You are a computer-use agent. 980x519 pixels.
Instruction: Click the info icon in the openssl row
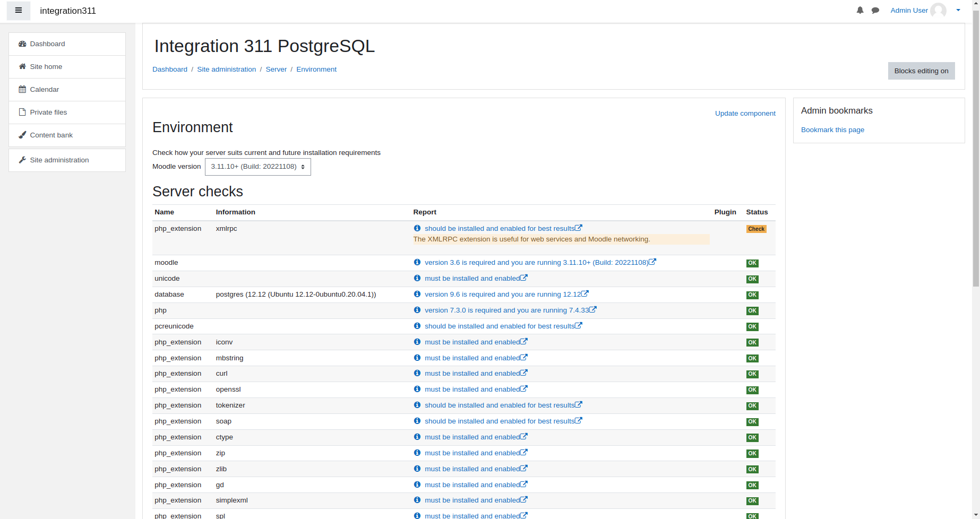click(x=417, y=389)
